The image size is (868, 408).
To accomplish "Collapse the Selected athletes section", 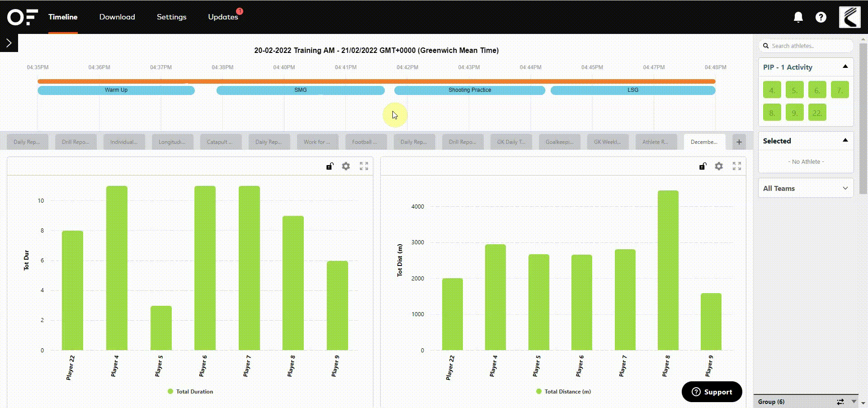I will pos(845,141).
